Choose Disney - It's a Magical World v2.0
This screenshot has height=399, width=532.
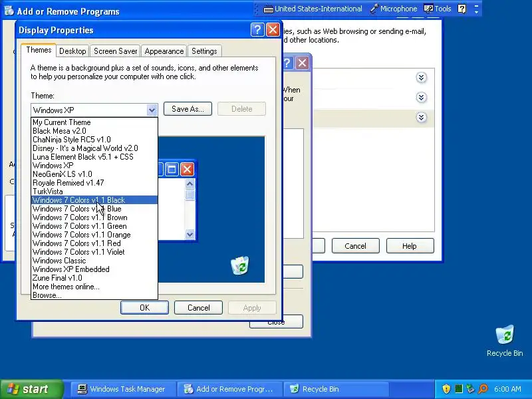pyautogui.click(x=94, y=148)
